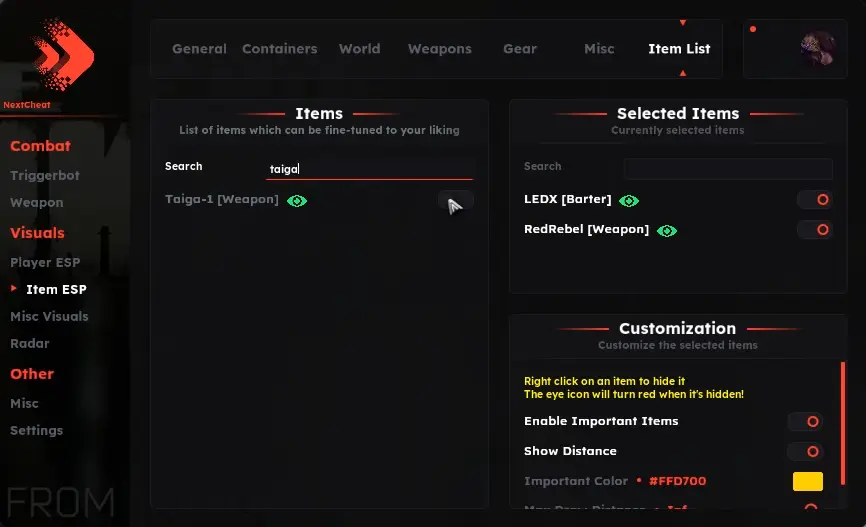Click the NextCheat arrow logo
Viewport: 866px width, 527px height.
pyautogui.click(x=63, y=54)
